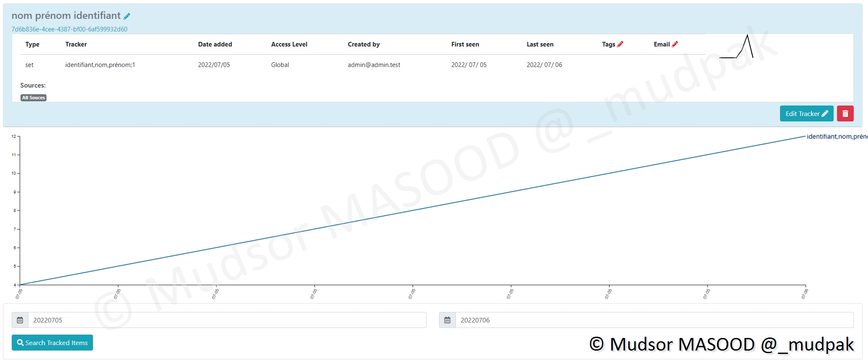Click calendar icon beside 20220705 date field
The image size is (868, 361).
20,320
